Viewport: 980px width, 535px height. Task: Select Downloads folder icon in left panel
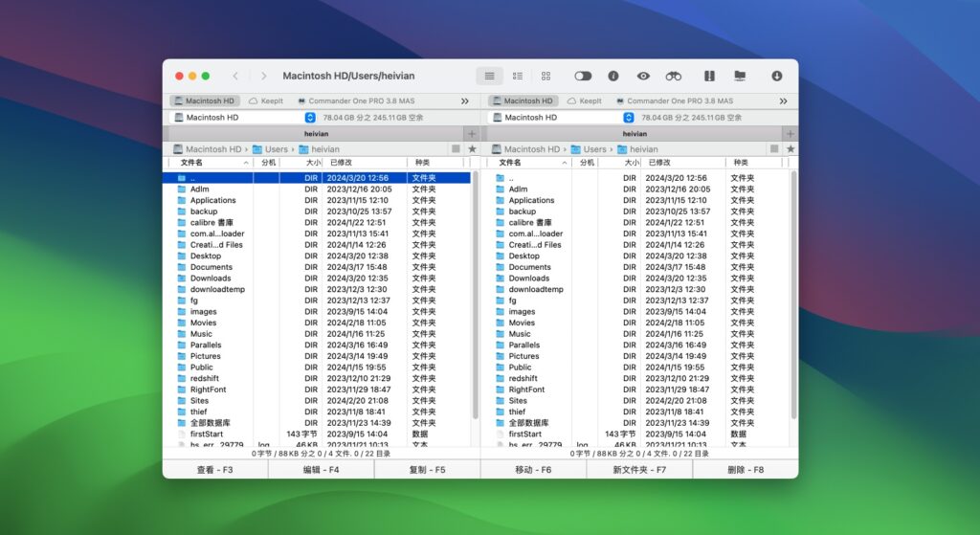(182, 279)
